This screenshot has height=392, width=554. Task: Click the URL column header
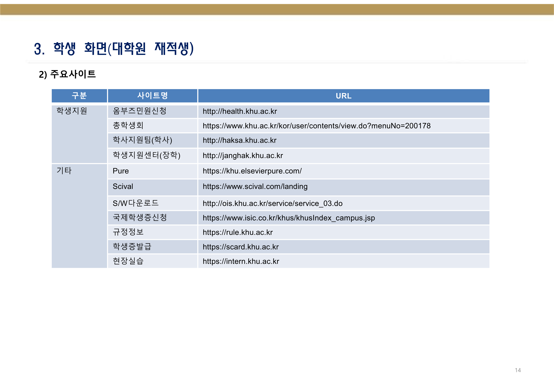tap(344, 96)
